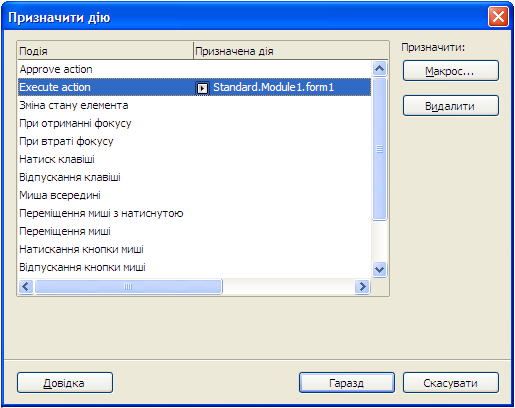The height and width of the screenshot is (408, 515).
Task: Open help with the Довідка button
Action: coord(65,383)
